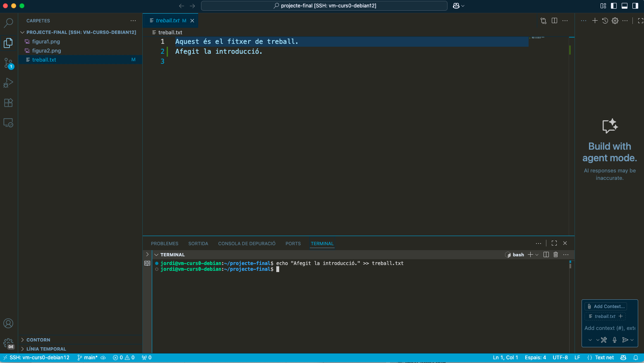Maximize the chat panel
644x363 pixels.
(x=640, y=21)
